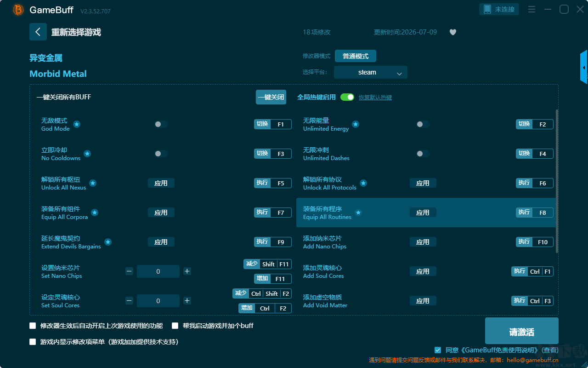Decrease Set Soul Cores with minus button
This screenshot has width=588, height=368.
tap(129, 301)
